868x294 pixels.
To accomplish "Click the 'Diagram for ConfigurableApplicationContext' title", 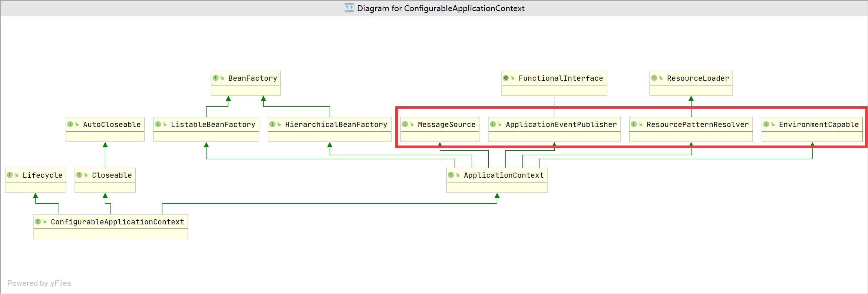I will (x=440, y=8).
